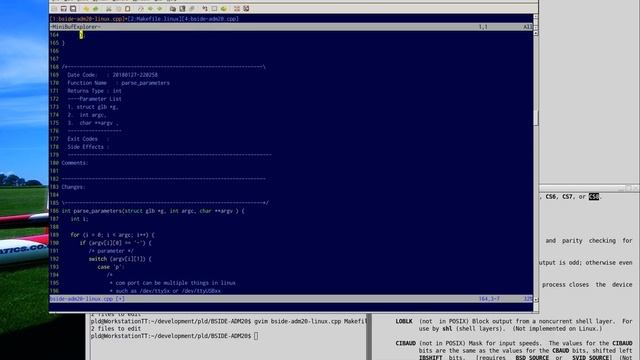Click the 'Changes:' line 183
The width and height of the screenshot is (640, 360).
[73, 187]
